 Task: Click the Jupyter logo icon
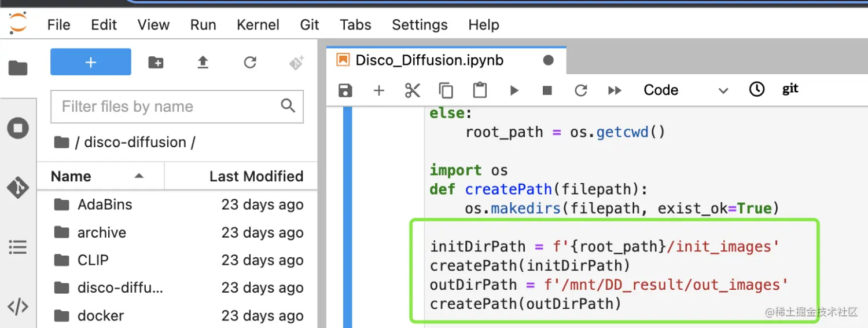(18, 23)
